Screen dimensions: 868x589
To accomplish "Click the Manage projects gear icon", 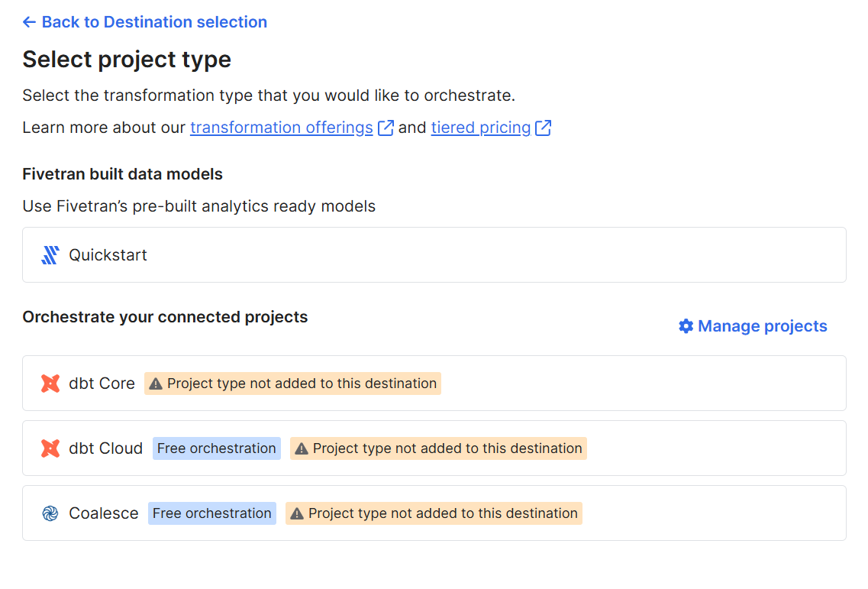I will click(x=686, y=325).
